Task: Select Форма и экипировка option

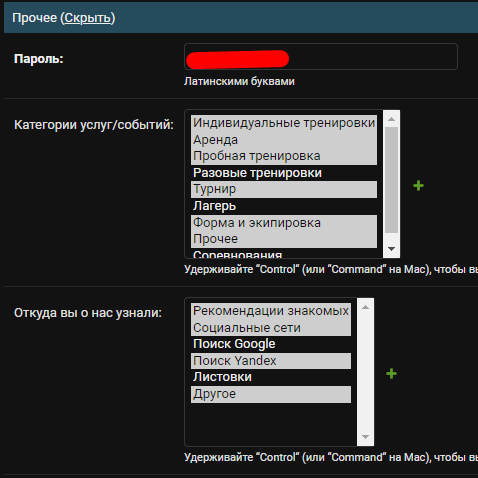Action: coord(284,223)
